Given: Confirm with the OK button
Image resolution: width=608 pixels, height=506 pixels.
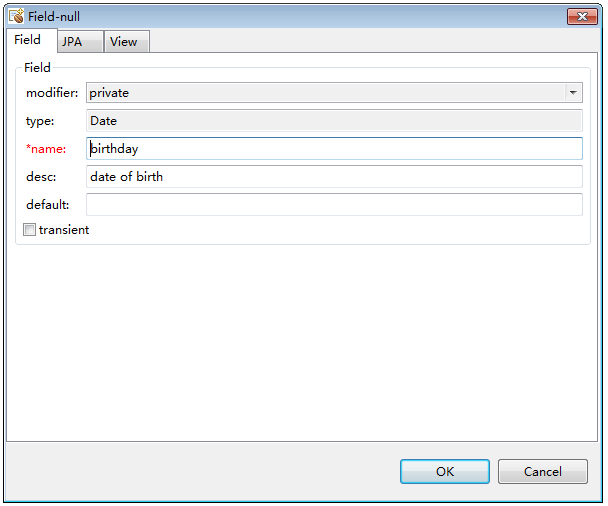Looking at the screenshot, I should 445,471.
